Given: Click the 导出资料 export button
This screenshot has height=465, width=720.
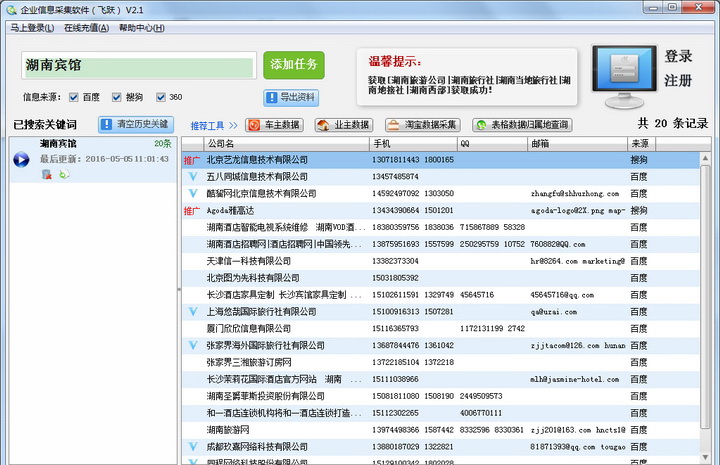Looking at the screenshot, I should (x=291, y=97).
